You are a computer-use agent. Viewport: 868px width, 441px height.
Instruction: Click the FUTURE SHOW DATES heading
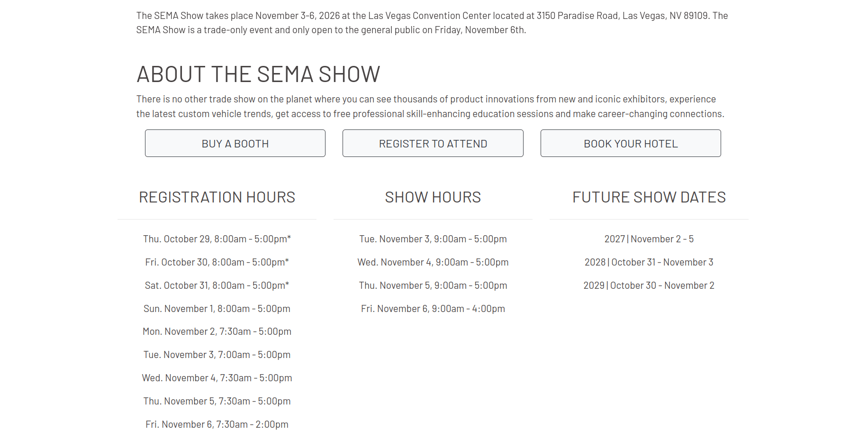[649, 197]
